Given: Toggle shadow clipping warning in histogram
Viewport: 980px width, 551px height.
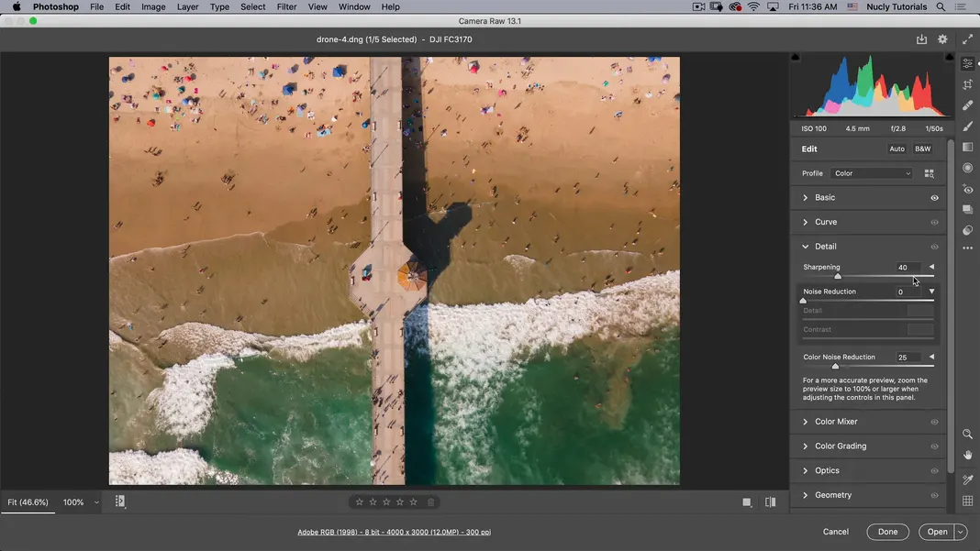Looking at the screenshot, I should click(796, 57).
